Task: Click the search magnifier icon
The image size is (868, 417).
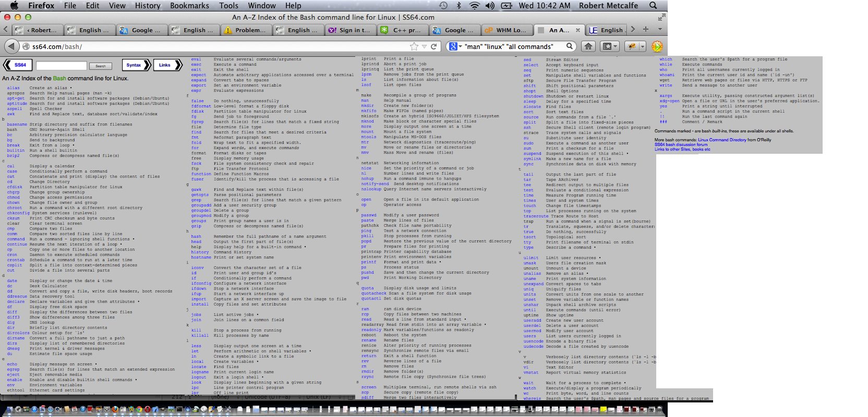Action: (x=570, y=46)
